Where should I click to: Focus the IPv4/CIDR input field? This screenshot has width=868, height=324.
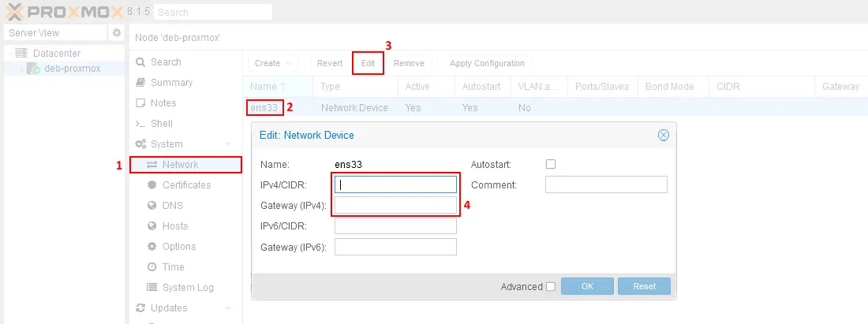pos(396,184)
